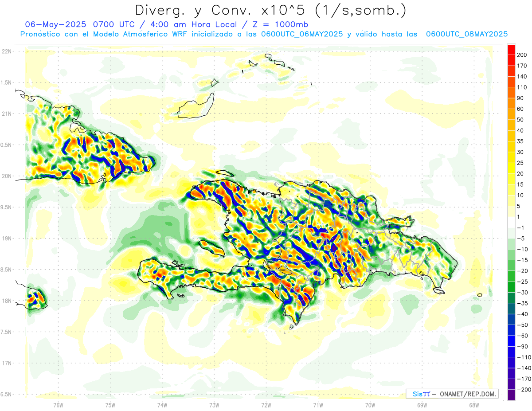532x411 pixels.
Task: Click the '6.5N' latitude axis label
Action: [6, 394]
